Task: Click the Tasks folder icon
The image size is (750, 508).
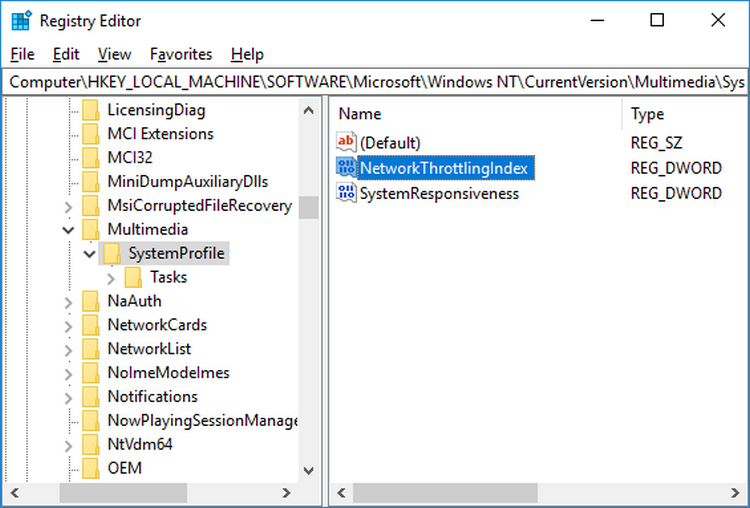Action: coord(133,277)
